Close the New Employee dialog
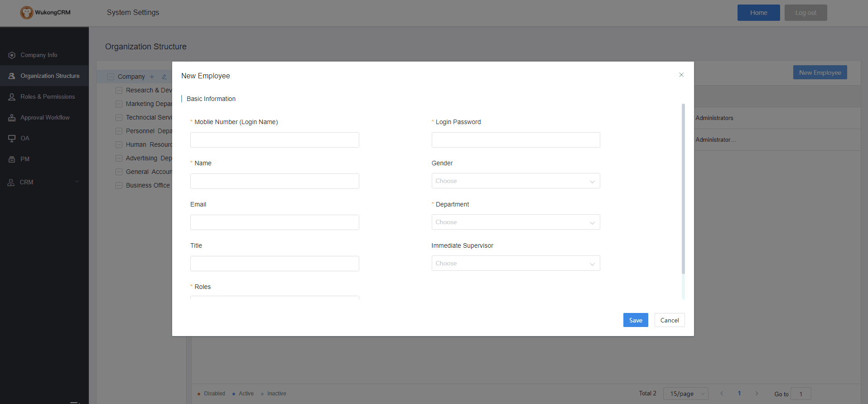868x404 pixels. tap(681, 75)
